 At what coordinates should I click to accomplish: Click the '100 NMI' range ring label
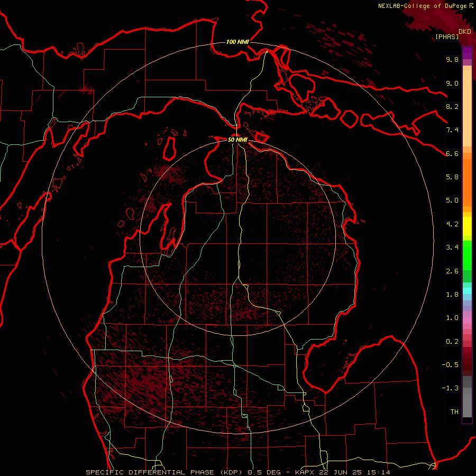click(x=237, y=42)
